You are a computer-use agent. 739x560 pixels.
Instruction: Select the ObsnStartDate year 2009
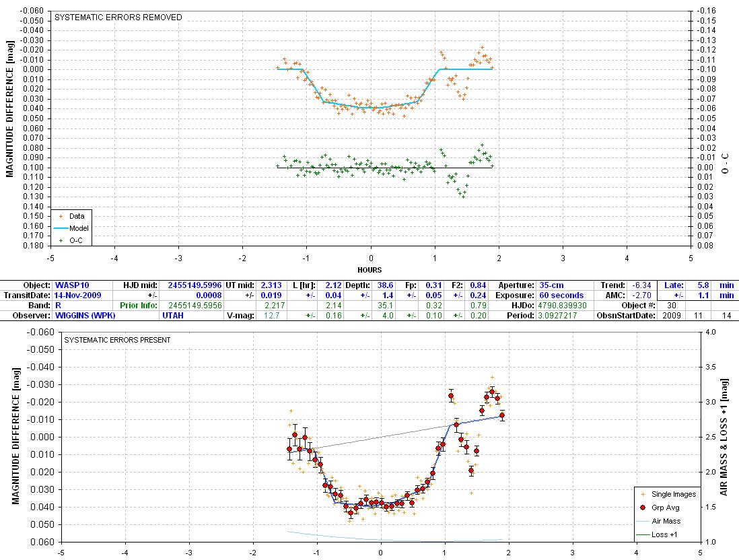(x=671, y=315)
